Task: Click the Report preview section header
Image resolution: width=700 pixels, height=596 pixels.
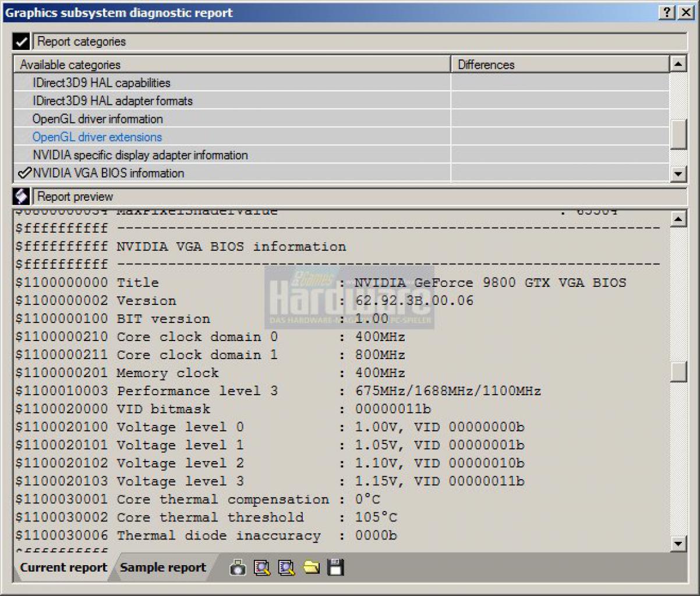Action: (359, 197)
